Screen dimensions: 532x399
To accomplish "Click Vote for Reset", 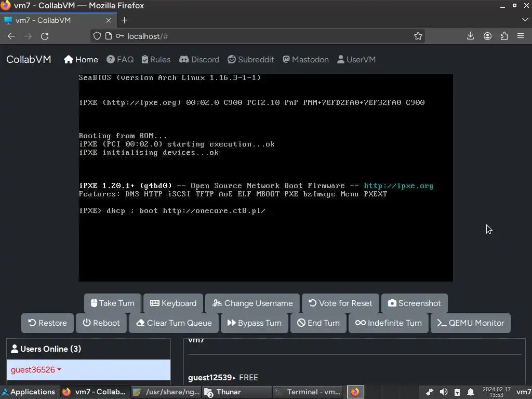I will (340, 303).
